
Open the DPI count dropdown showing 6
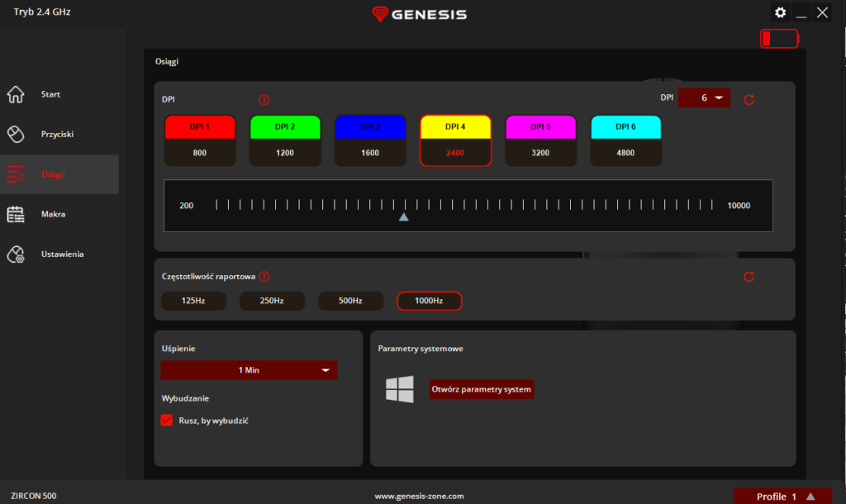(704, 97)
